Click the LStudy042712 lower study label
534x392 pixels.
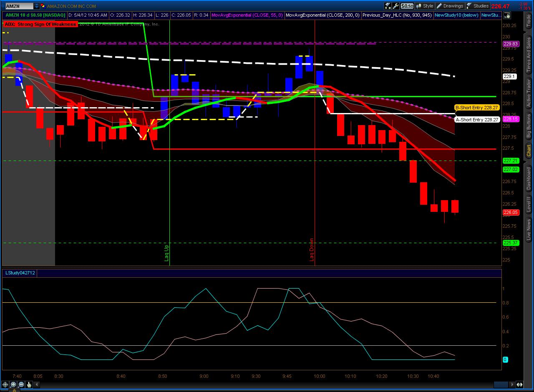click(x=20, y=273)
